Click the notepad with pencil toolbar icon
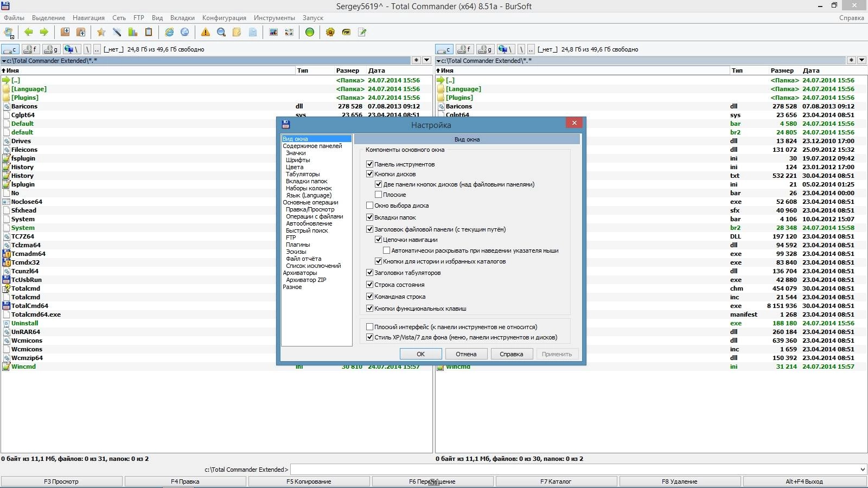 pyautogui.click(x=362, y=33)
